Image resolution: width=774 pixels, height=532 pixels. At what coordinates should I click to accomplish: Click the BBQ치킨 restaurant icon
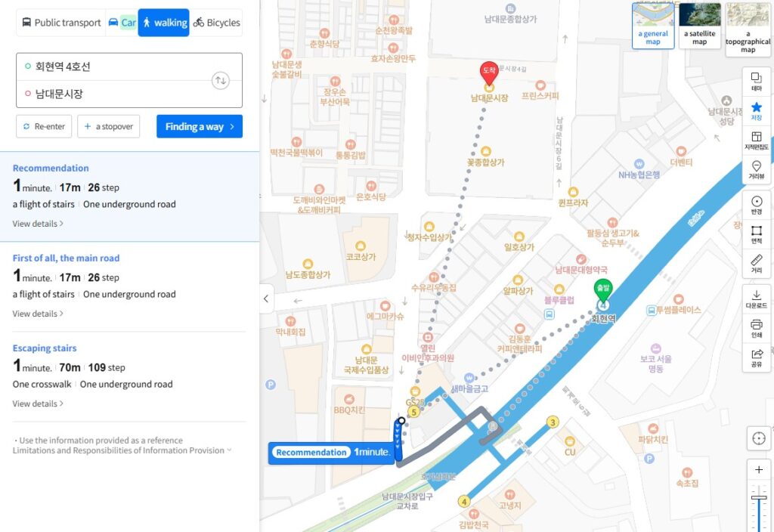click(349, 399)
